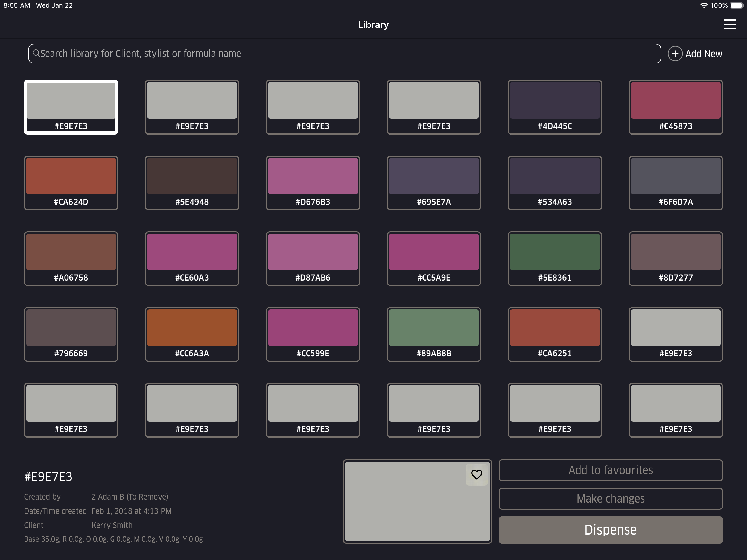747x560 pixels.
Task: Tap the battery status icon
Action: pos(737,5)
